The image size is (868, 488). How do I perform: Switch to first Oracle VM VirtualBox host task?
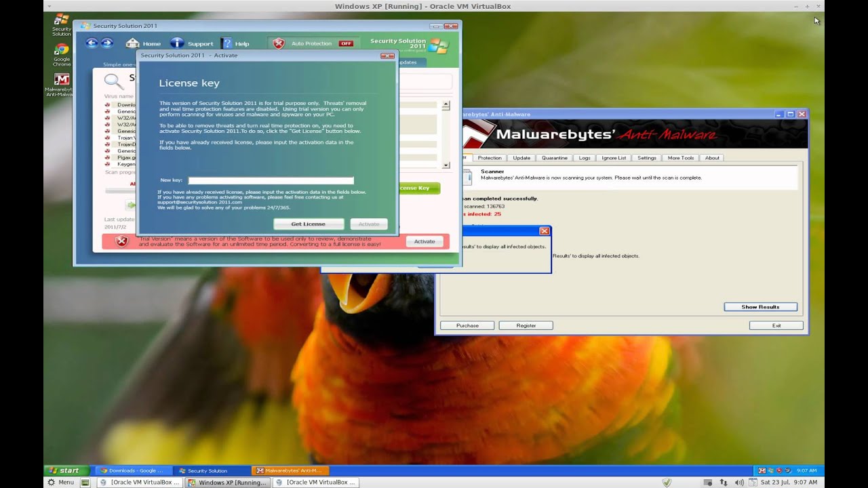pyautogui.click(x=139, y=483)
